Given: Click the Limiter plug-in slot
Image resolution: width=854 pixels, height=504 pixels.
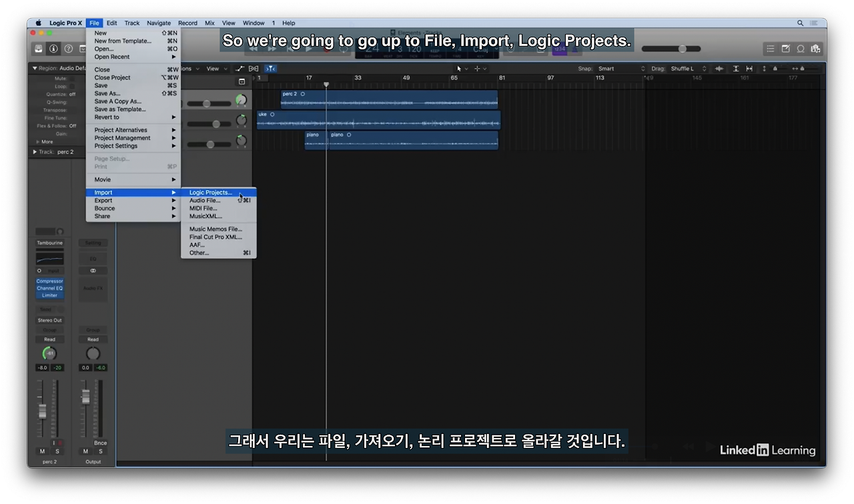Looking at the screenshot, I should click(x=50, y=295).
